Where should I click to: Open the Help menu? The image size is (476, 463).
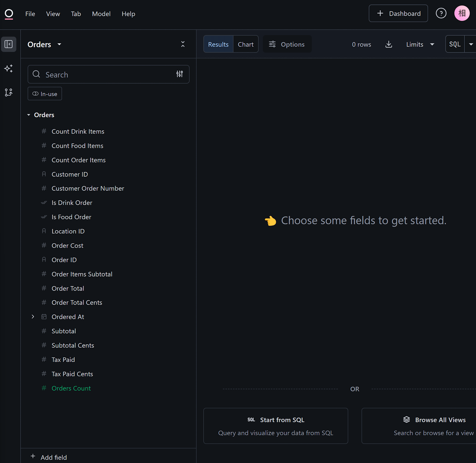tap(128, 14)
